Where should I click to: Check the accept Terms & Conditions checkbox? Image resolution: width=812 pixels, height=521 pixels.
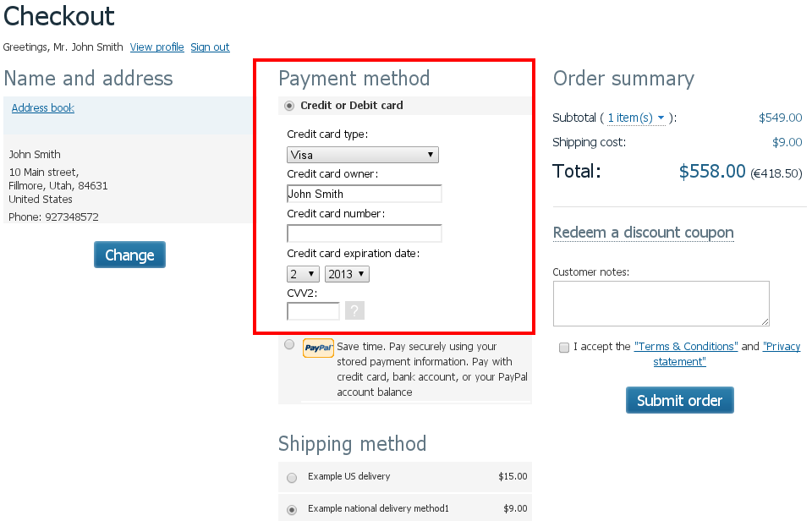pyautogui.click(x=564, y=348)
